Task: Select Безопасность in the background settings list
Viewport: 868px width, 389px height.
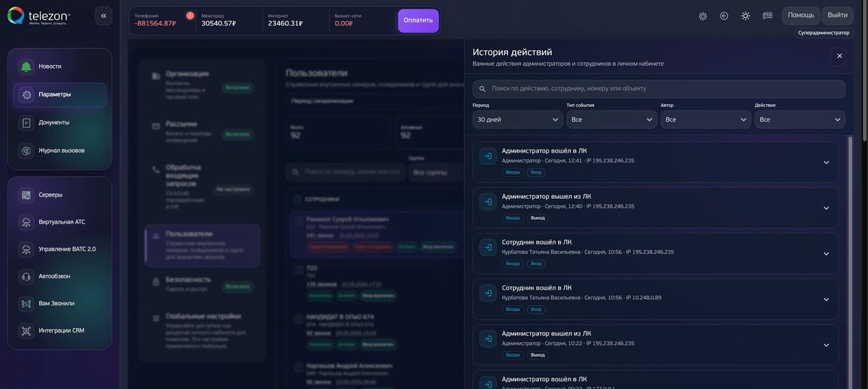Action: [203, 284]
